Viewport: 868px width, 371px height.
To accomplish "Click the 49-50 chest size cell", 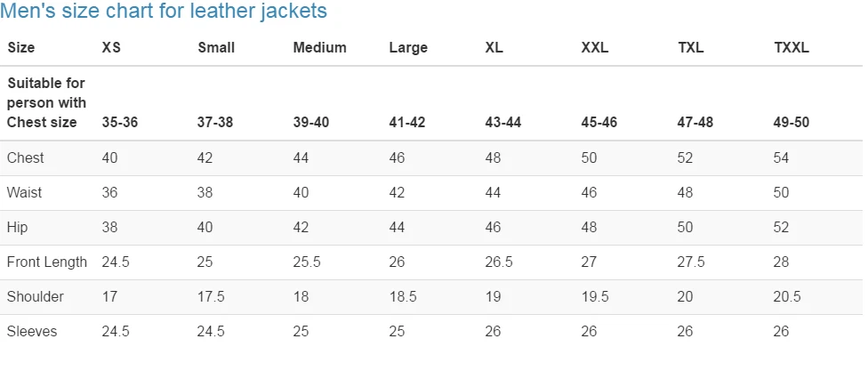I will pos(792,123).
